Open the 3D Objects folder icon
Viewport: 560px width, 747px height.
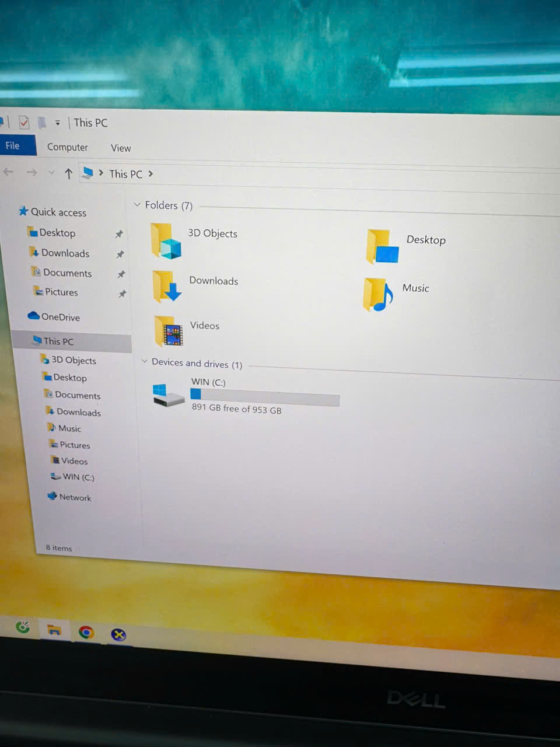[166, 241]
